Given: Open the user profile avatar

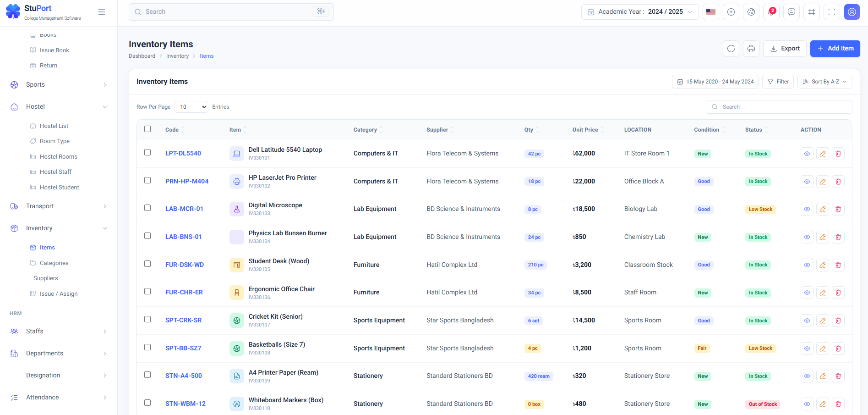Looking at the screenshot, I should (x=852, y=12).
